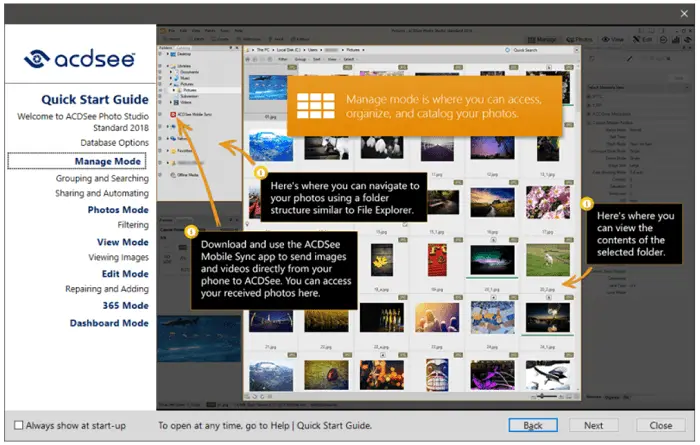Select the 365 Mode section
This screenshot has height=445, width=700.
[x=125, y=306]
